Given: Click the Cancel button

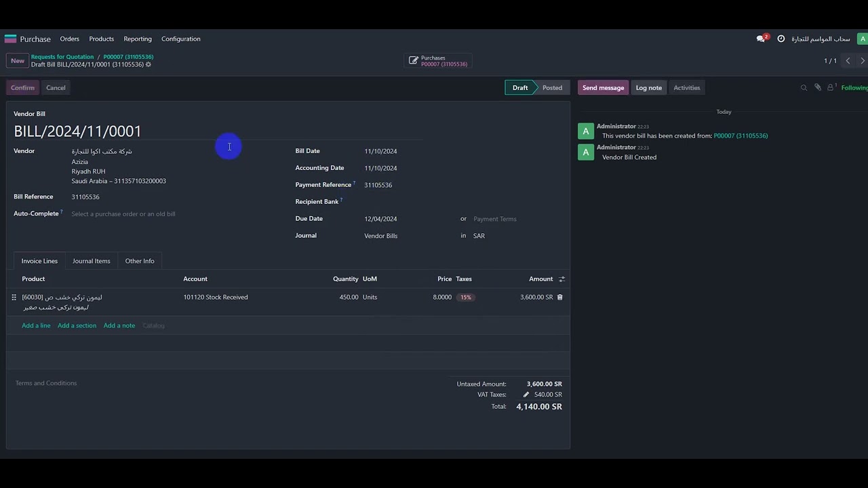Looking at the screenshot, I should click(56, 87).
